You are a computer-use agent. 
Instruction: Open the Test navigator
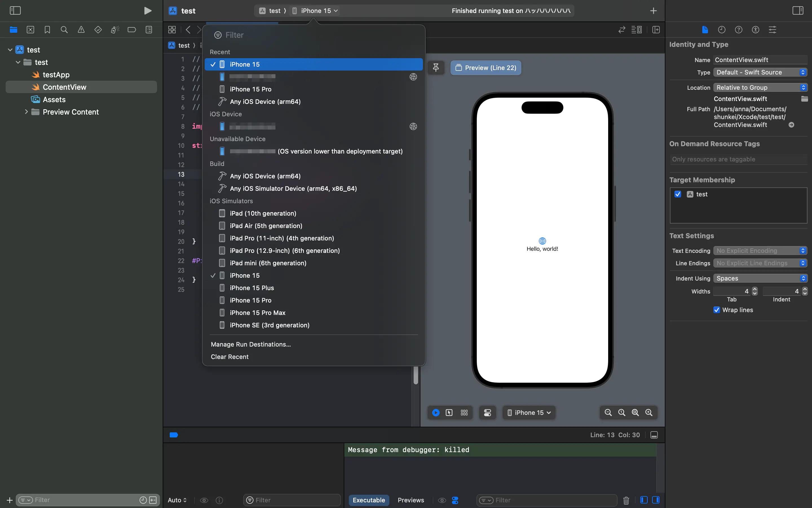[x=98, y=30]
